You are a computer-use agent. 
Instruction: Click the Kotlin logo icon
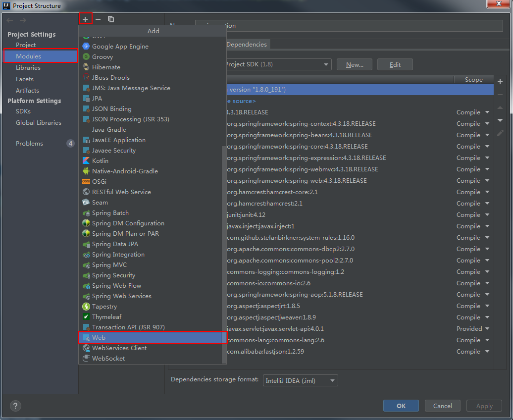pos(86,161)
